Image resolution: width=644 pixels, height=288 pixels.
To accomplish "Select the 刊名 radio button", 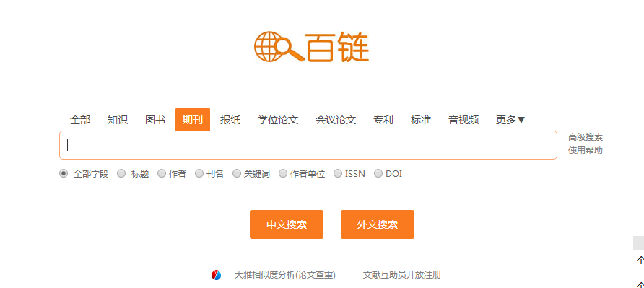I will [199, 174].
